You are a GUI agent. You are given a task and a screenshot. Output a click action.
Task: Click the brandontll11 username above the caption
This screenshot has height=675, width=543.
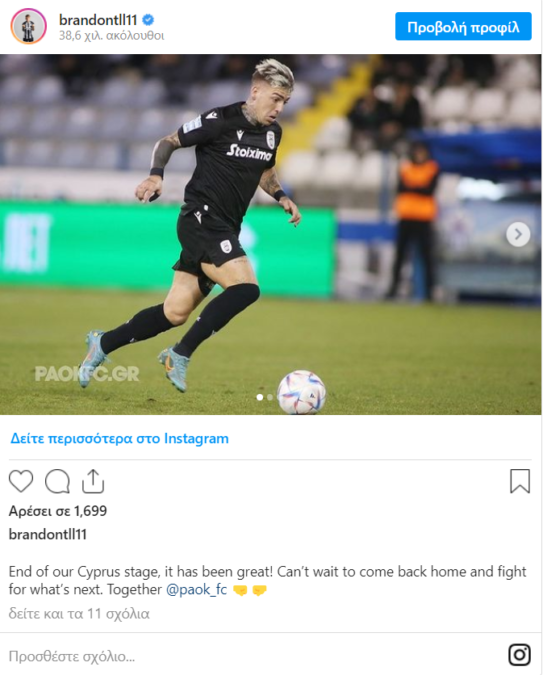[x=48, y=534]
